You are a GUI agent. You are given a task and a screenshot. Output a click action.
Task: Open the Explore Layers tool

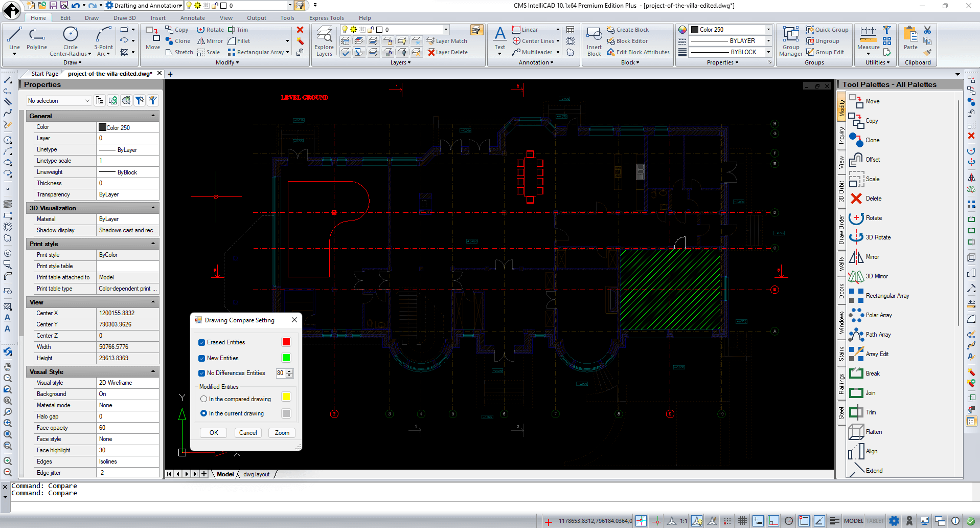(324, 41)
